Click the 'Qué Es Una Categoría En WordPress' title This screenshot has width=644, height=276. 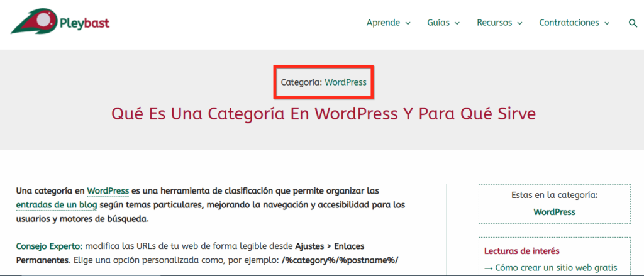(324, 114)
